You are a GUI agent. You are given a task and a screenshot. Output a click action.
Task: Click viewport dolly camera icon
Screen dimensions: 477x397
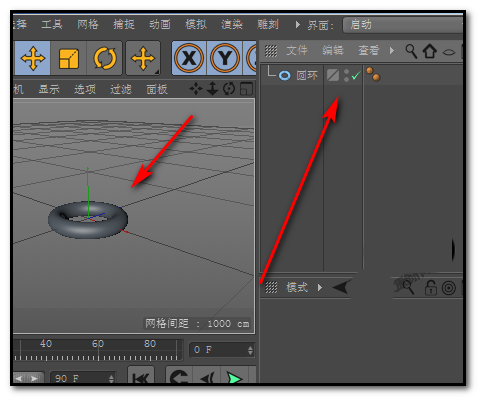(x=212, y=89)
